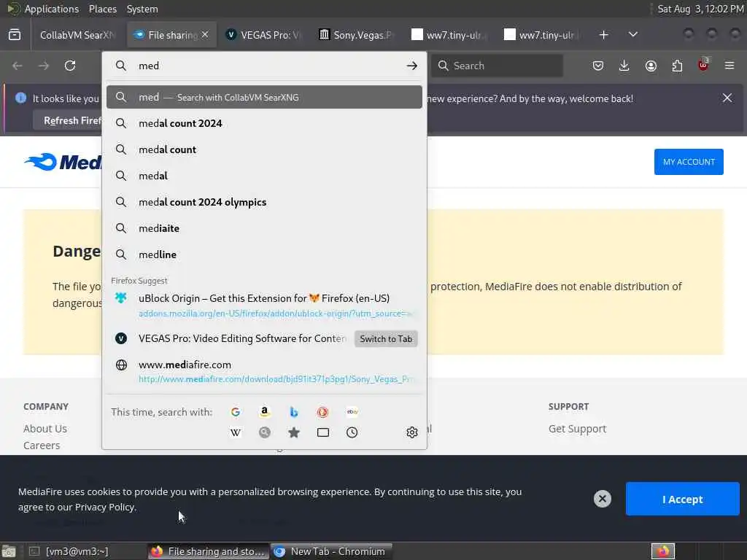
Task: Click the MediaFire logo
Action: pos(63,162)
